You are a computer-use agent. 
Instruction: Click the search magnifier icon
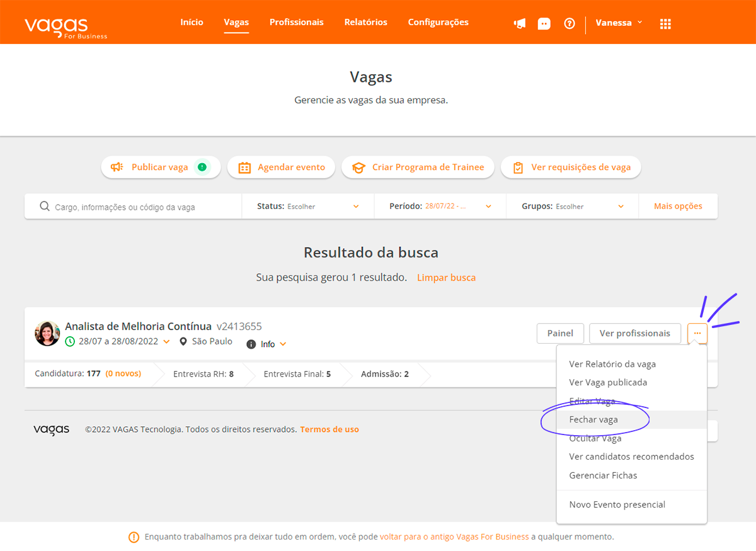tap(45, 206)
